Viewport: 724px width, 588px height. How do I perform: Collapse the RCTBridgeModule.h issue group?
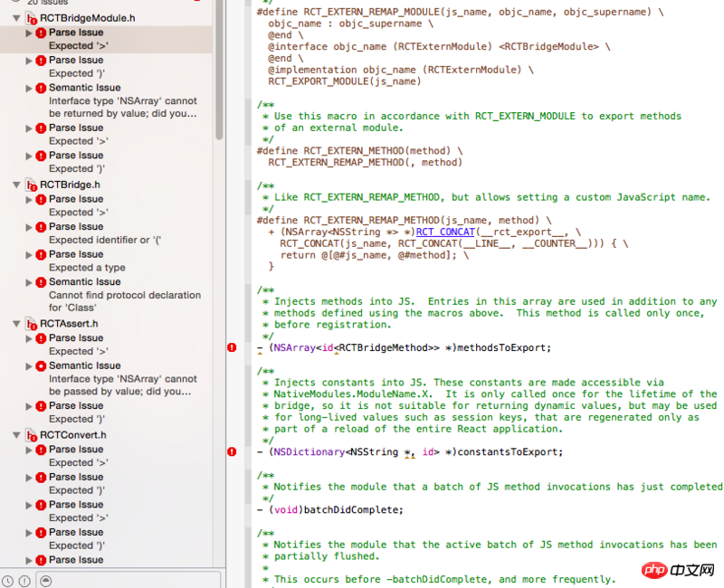(x=17, y=18)
